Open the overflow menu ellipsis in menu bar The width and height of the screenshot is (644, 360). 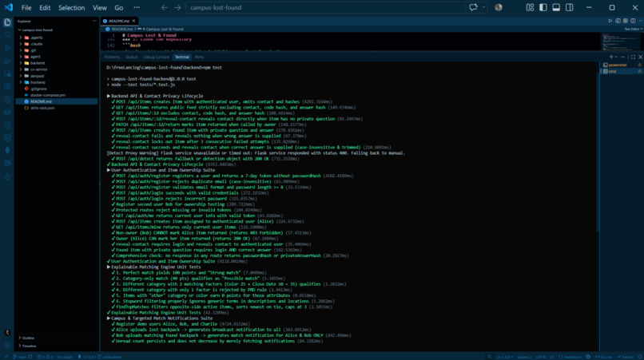137,7
